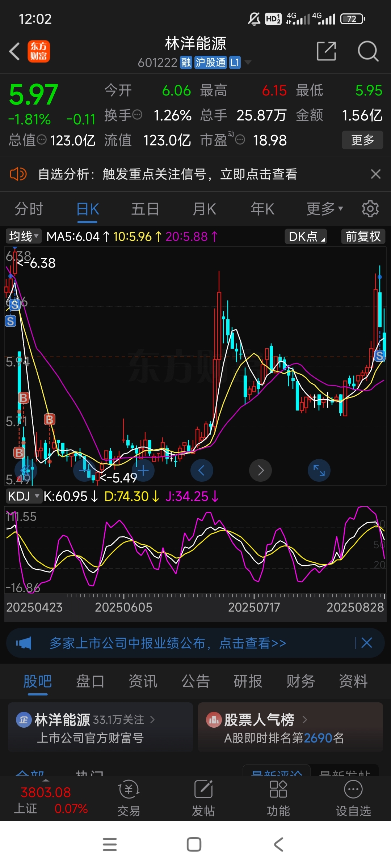Tap the blue megaphone news icon
Image resolution: width=391 pixels, height=868 pixels.
click(x=24, y=643)
